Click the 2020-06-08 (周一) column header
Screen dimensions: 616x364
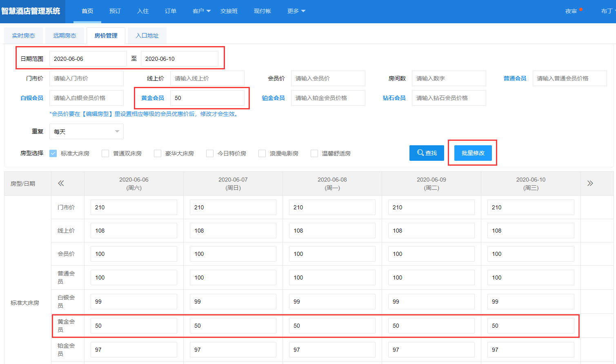tap(332, 184)
